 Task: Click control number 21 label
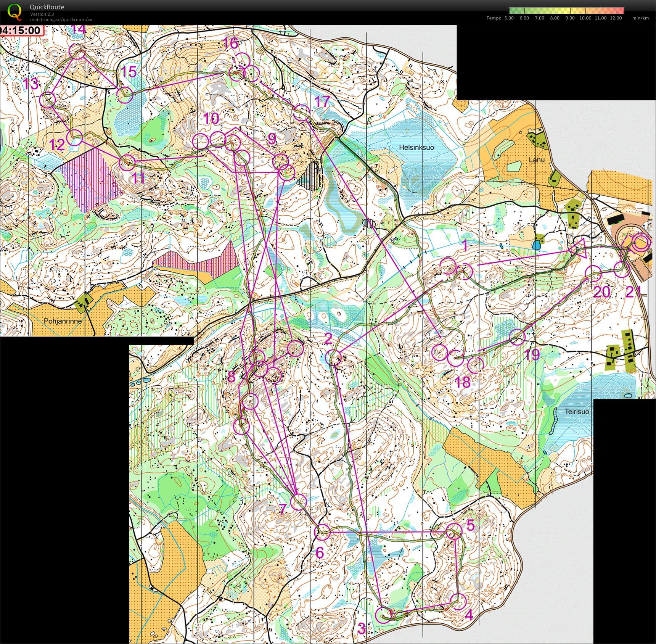point(634,292)
